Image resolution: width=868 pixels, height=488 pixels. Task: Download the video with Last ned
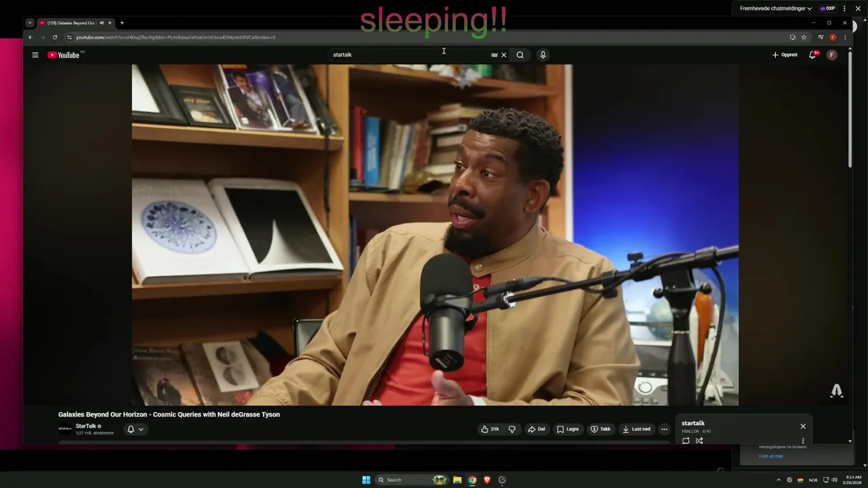(637, 429)
